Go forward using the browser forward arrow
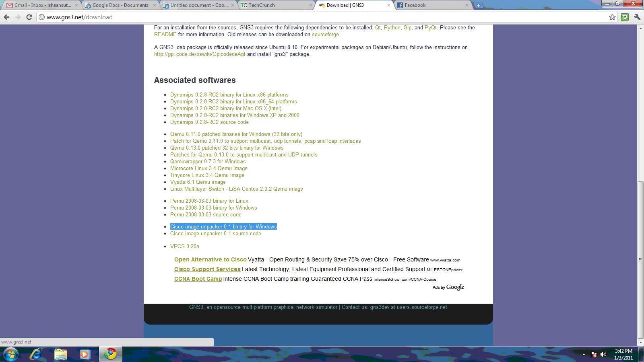The image size is (644, 362). [x=18, y=17]
